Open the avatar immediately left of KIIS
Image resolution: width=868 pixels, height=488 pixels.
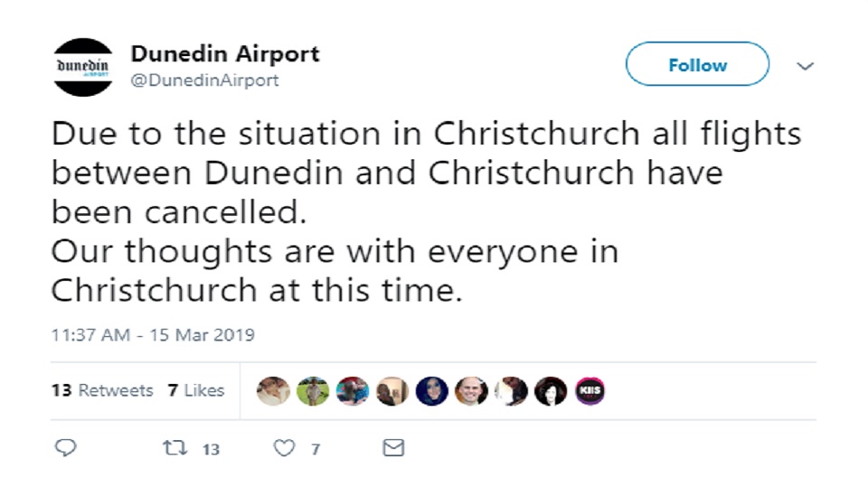tap(550, 390)
